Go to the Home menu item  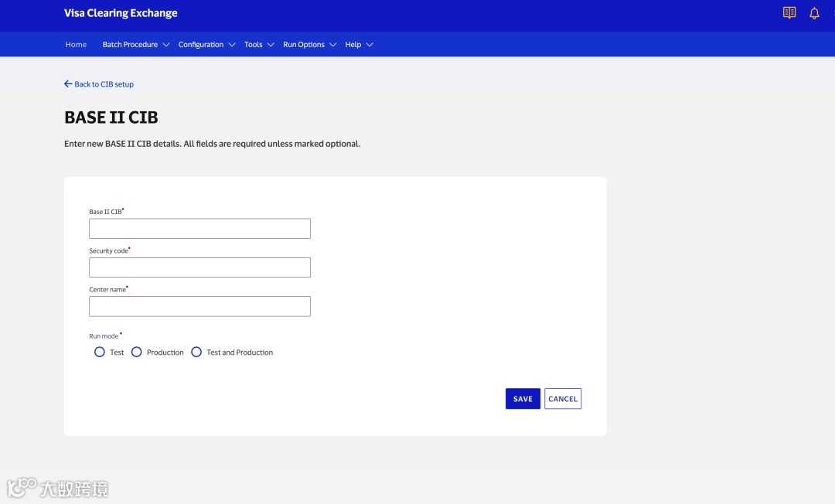tap(76, 44)
